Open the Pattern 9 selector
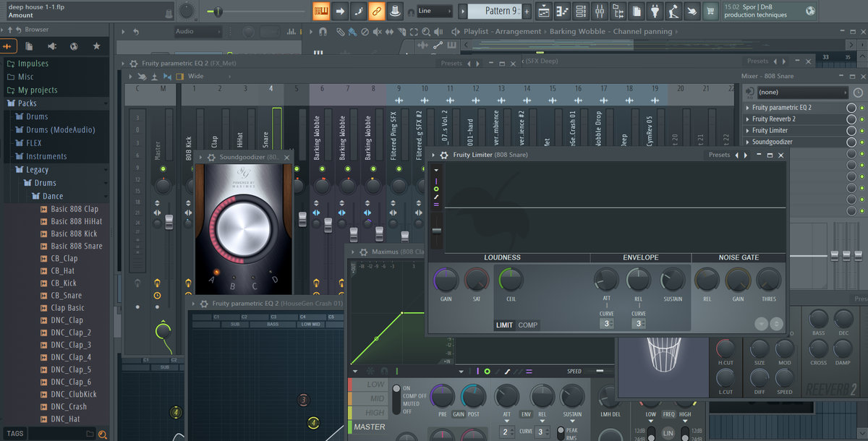 point(493,11)
